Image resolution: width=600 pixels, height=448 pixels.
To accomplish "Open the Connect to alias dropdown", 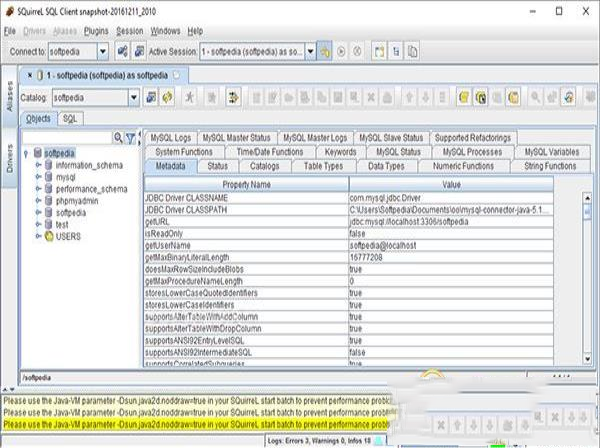I will point(103,51).
